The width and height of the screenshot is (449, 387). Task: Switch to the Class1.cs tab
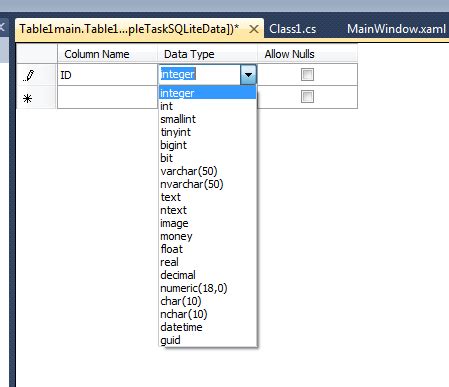[x=293, y=29]
